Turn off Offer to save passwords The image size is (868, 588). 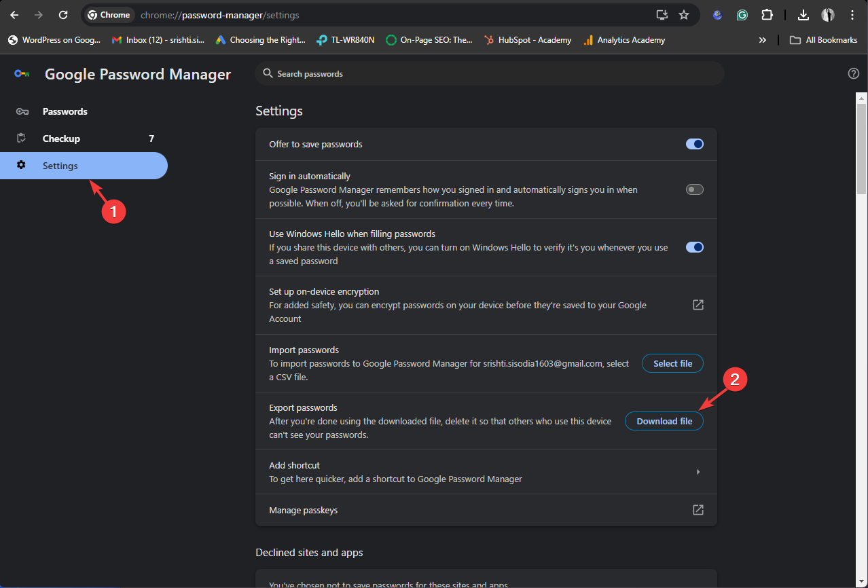(x=694, y=144)
